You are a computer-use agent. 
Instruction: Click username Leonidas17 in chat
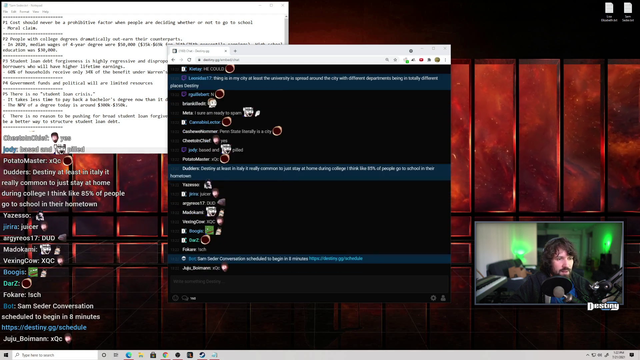click(x=200, y=78)
